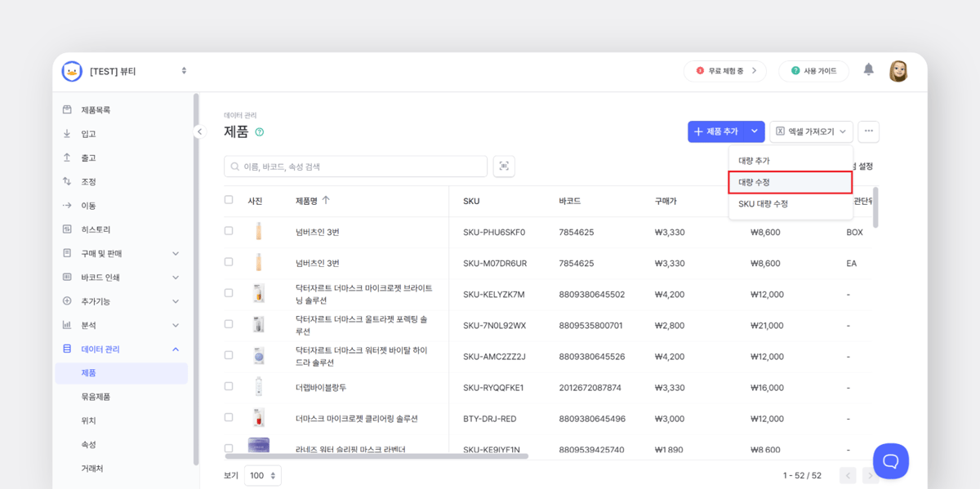Screen dimensions: 980x489
Task: Open the 사용 가이드 button
Action: pos(813,71)
